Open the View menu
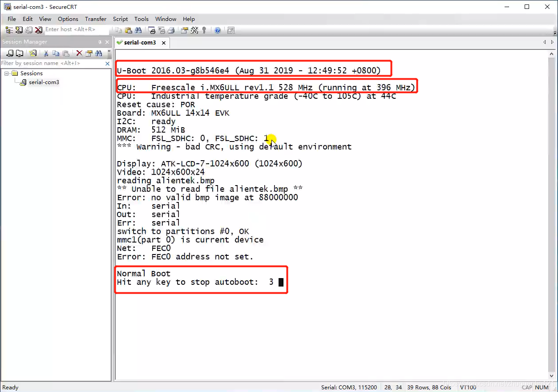558x392 pixels. click(45, 19)
